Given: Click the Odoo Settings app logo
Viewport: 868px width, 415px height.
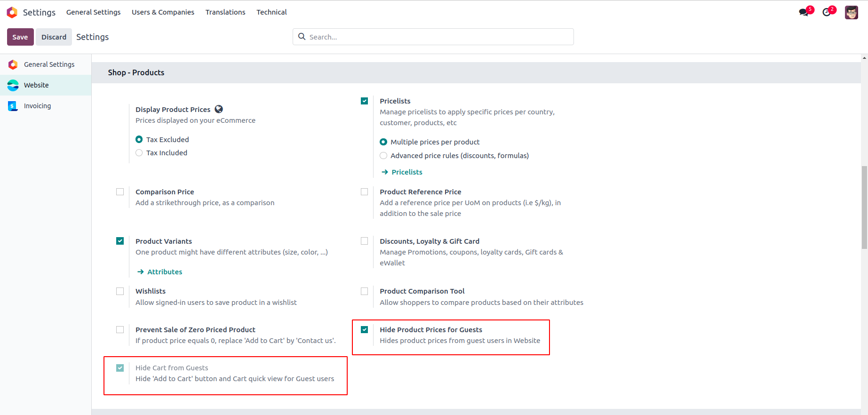Looking at the screenshot, I should pyautogui.click(x=12, y=12).
